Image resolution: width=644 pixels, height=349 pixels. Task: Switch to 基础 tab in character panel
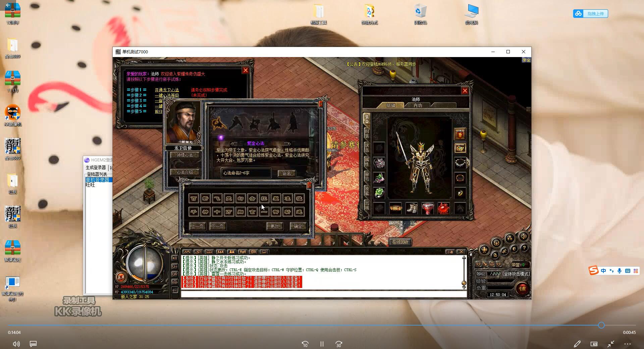(390, 105)
